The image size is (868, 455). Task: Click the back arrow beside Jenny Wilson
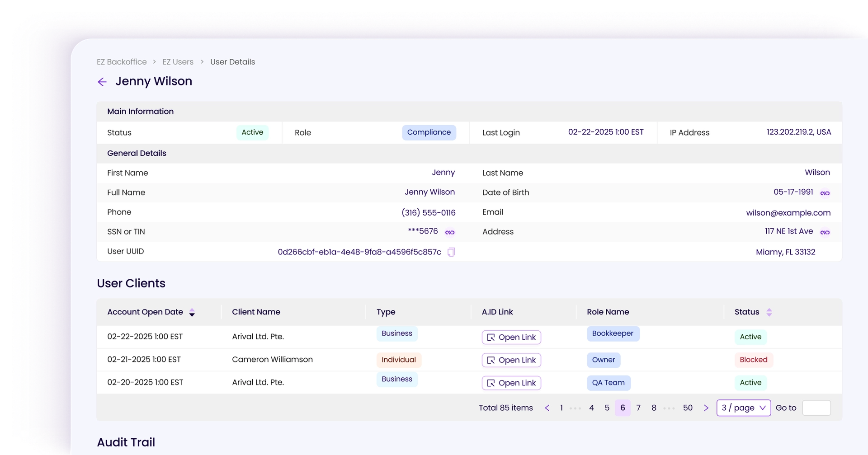pos(102,82)
